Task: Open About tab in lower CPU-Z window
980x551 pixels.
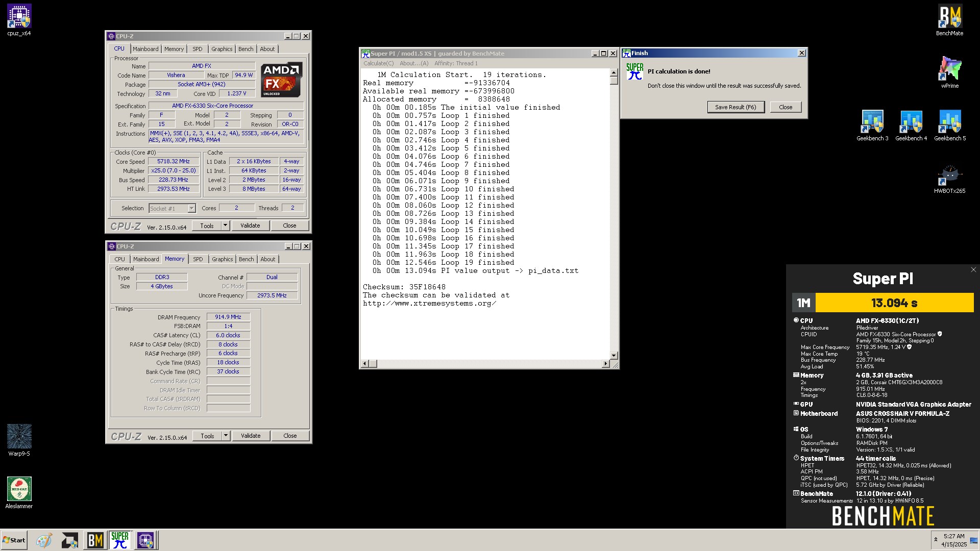Action: pyautogui.click(x=268, y=259)
